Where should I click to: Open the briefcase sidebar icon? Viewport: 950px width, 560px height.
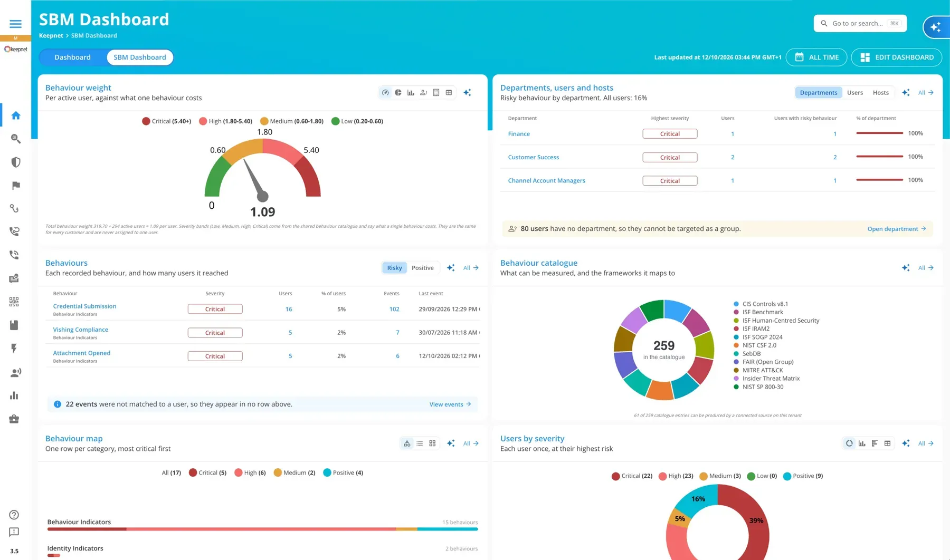14,419
